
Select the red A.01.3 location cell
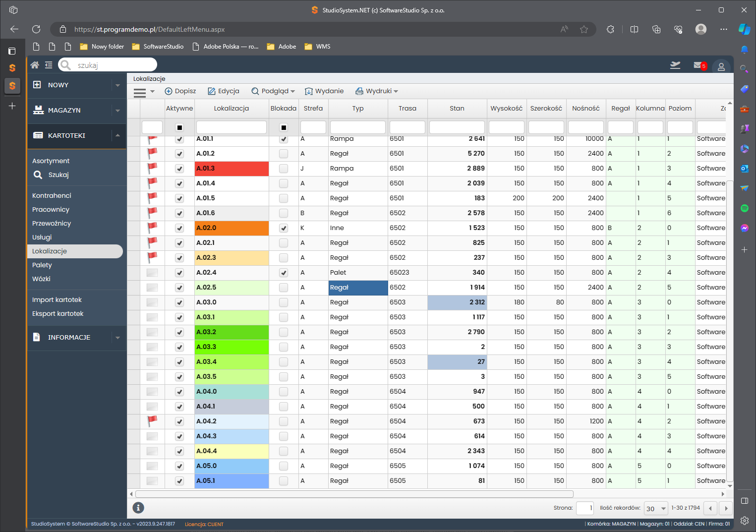(232, 169)
